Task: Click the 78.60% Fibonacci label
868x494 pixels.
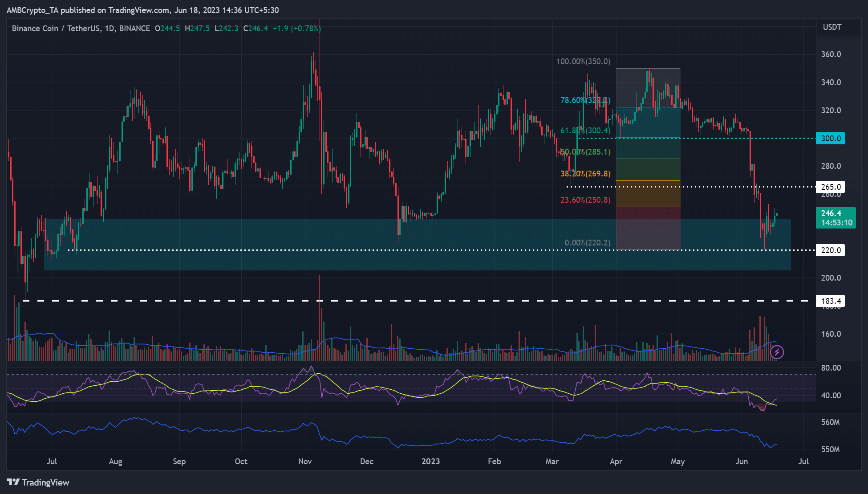Action: tap(585, 100)
